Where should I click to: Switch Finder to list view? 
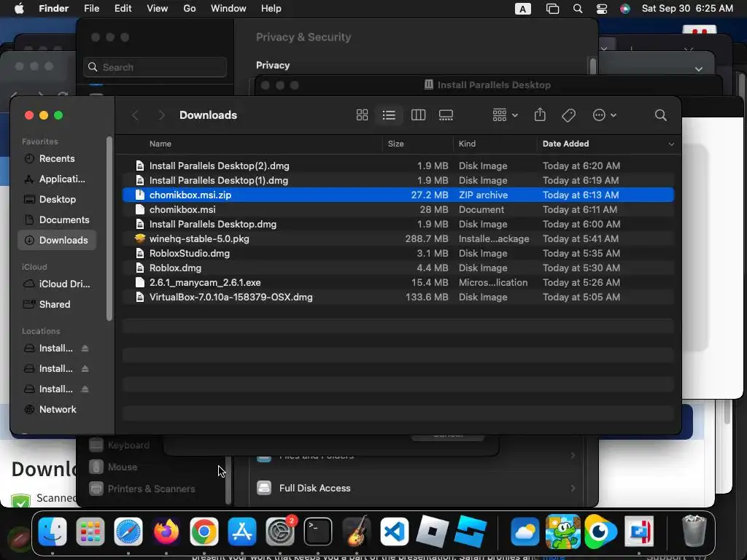click(389, 115)
